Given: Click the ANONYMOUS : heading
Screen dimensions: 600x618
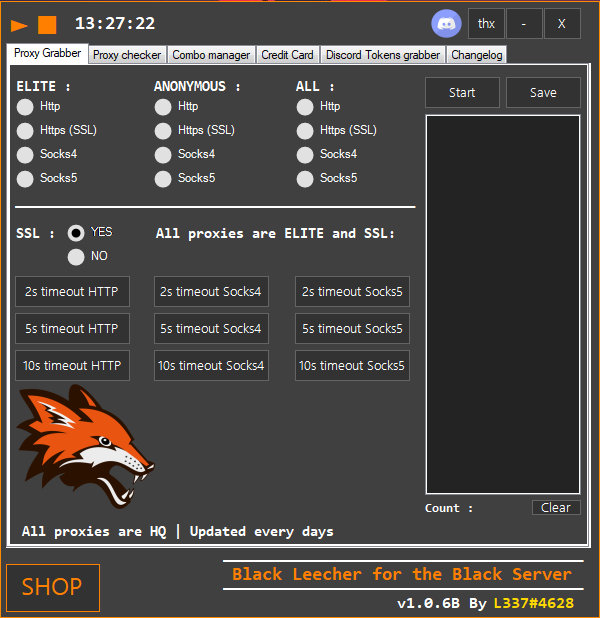Looking at the screenshot, I should tap(197, 87).
